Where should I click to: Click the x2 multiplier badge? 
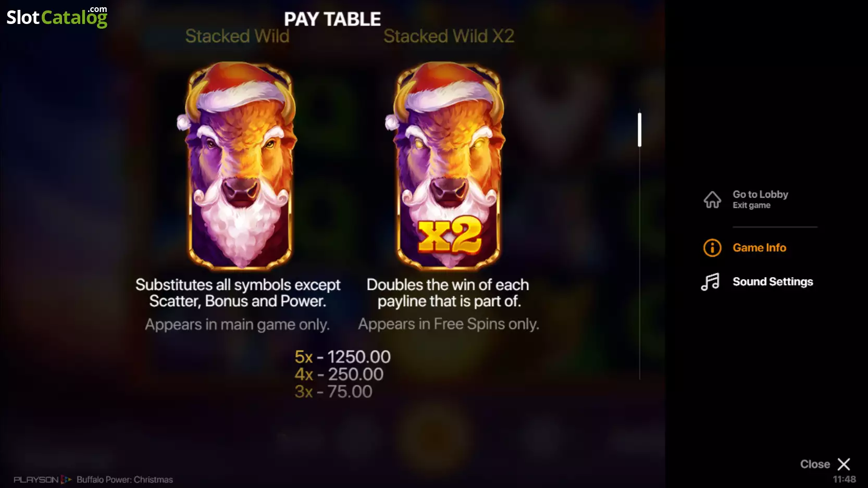point(450,236)
